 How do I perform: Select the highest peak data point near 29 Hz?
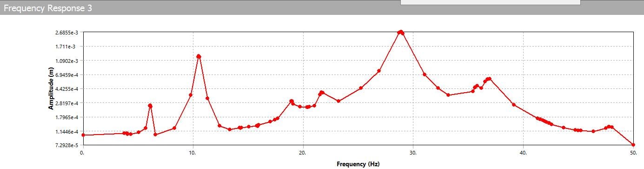pos(400,32)
